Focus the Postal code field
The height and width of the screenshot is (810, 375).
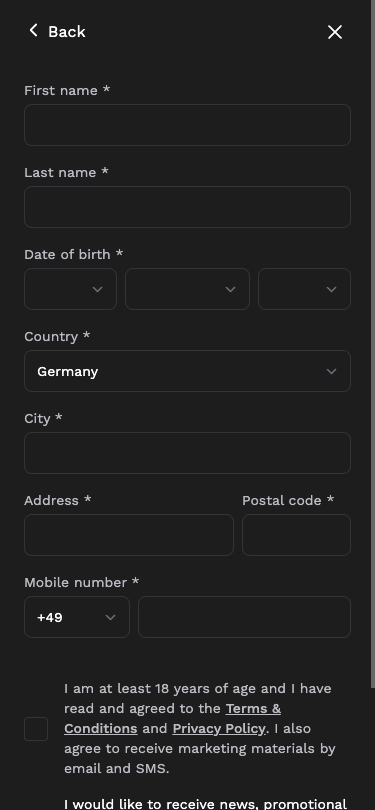[296, 535]
